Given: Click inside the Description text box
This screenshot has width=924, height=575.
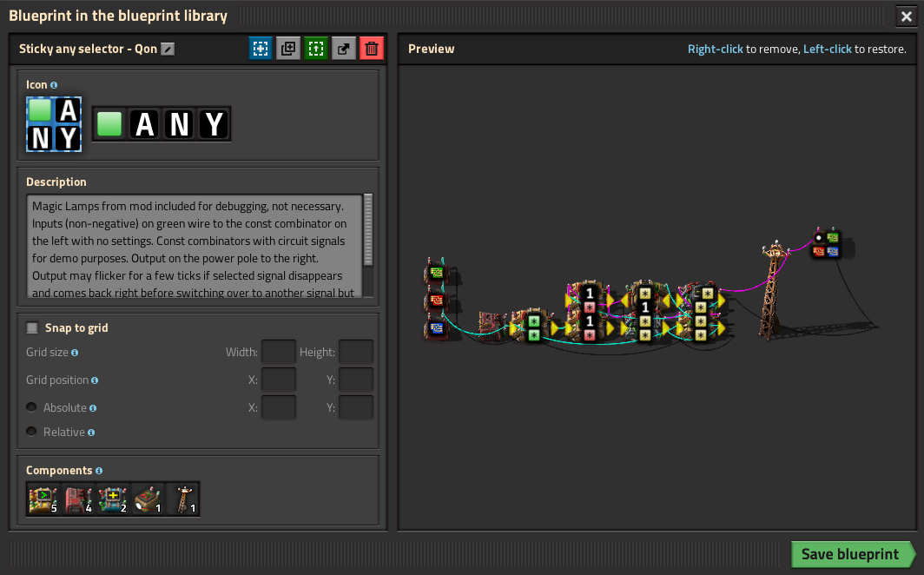Looking at the screenshot, I should (195, 247).
